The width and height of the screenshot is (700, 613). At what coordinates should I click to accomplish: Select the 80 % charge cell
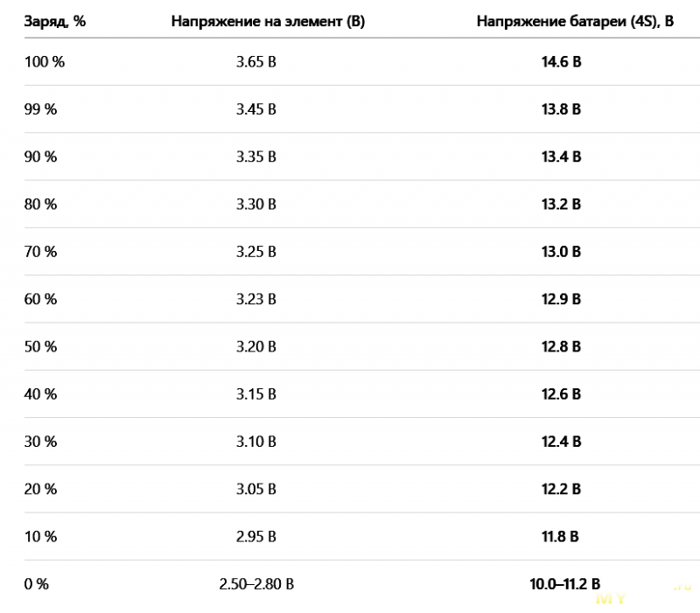click(41, 204)
